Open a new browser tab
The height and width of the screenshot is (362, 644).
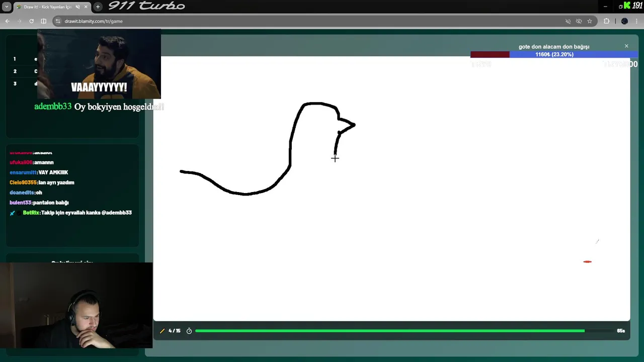(x=98, y=7)
